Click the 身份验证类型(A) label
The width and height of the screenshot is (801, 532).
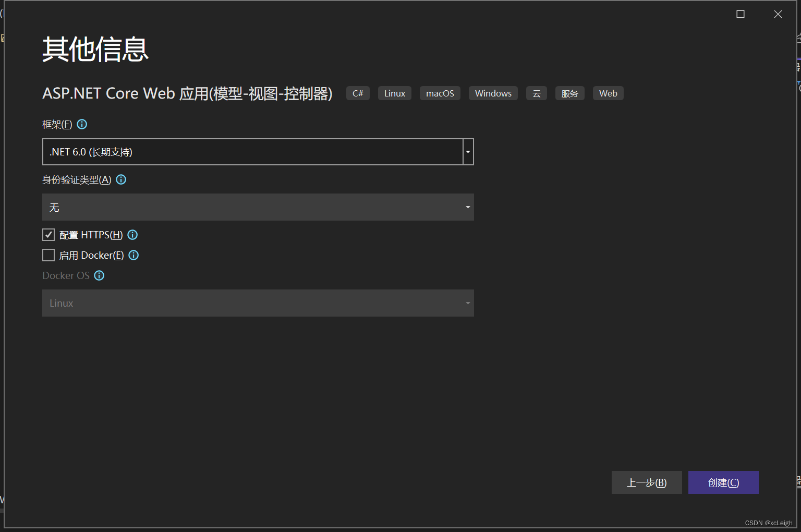77,179
